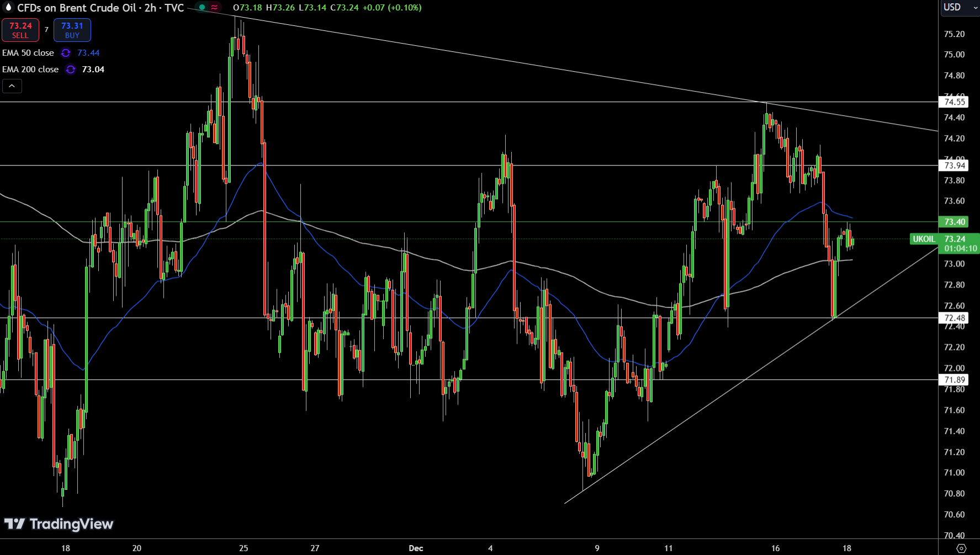The height and width of the screenshot is (555, 980).
Task: Click the 72.48 horizontal line price label
Action: 954,318
